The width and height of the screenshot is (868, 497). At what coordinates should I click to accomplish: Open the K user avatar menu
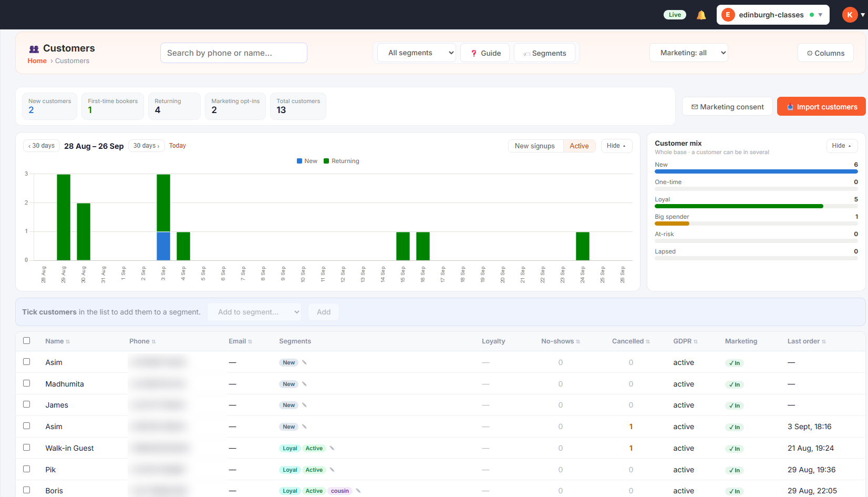tap(853, 15)
